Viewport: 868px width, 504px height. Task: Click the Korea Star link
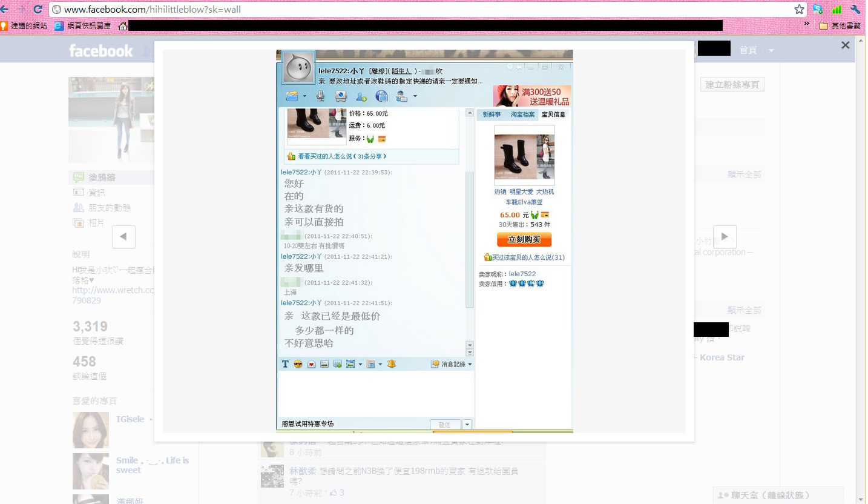tap(722, 357)
